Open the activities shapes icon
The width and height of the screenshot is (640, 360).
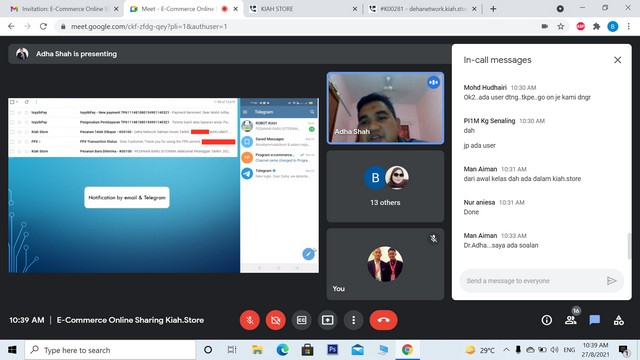tap(619, 320)
